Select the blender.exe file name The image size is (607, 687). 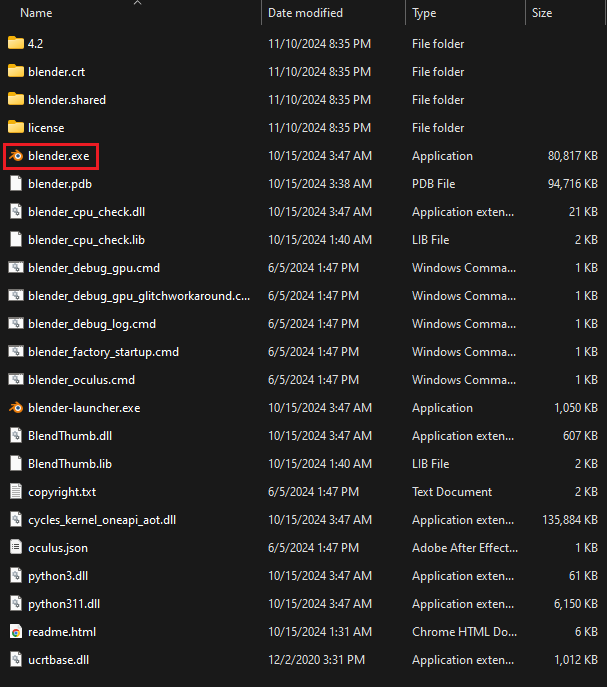(59, 156)
